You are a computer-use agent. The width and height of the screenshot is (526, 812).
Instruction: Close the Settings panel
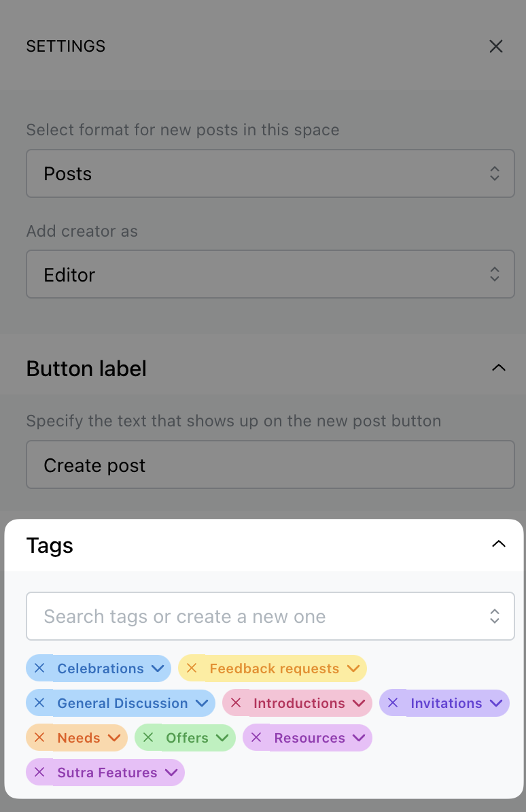[496, 47]
